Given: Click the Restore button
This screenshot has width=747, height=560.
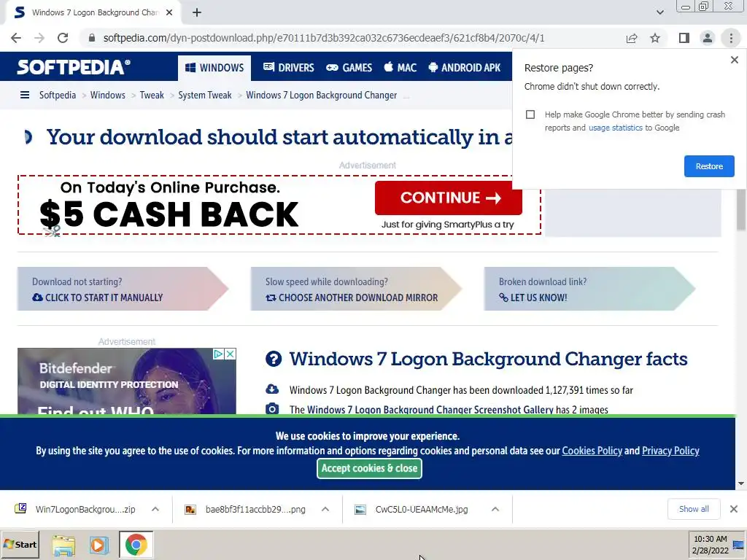Looking at the screenshot, I should [709, 166].
